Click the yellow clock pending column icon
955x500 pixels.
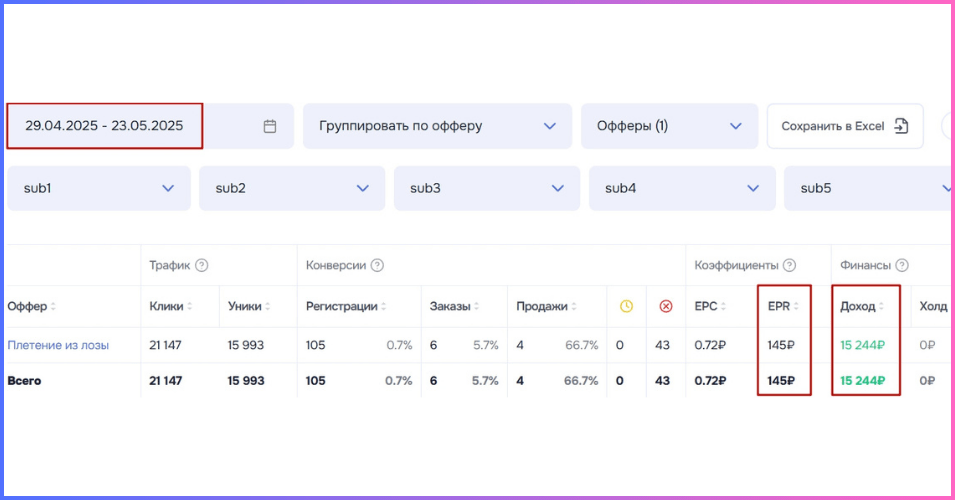pos(626,306)
